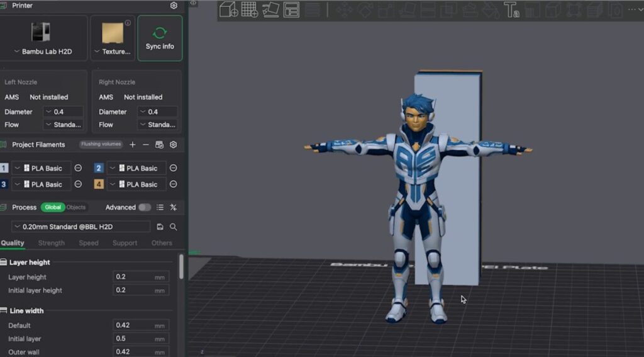Search process settings with magnifier icon
Image resolution: width=644 pixels, height=357 pixels.
tap(174, 227)
